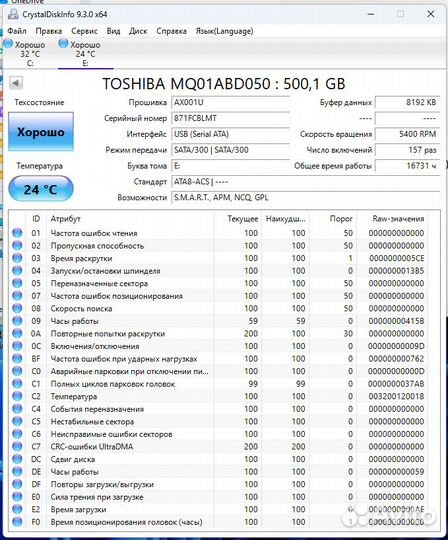Click the previous disk arrow button
The height and width of the screenshot is (540, 448).
click(x=16, y=83)
